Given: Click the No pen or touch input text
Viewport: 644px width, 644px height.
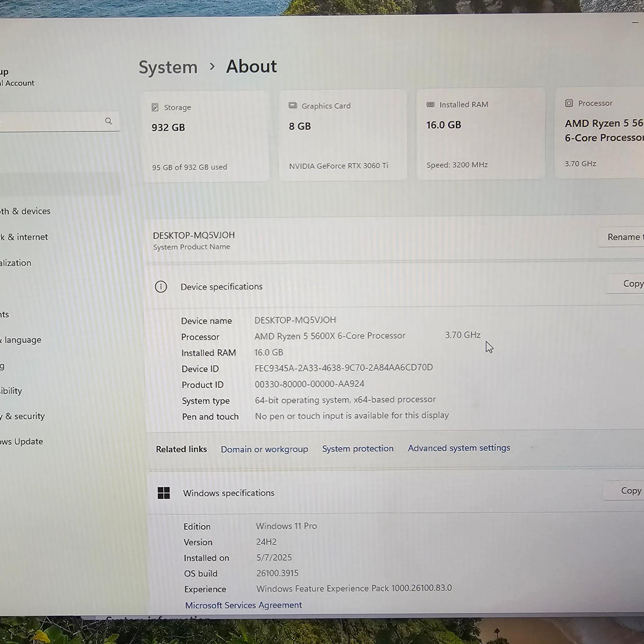Looking at the screenshot, I should click(352, 416).
